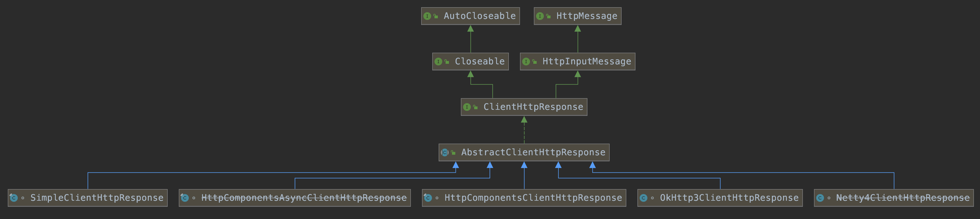Select the HttpMessage node label

587,16
